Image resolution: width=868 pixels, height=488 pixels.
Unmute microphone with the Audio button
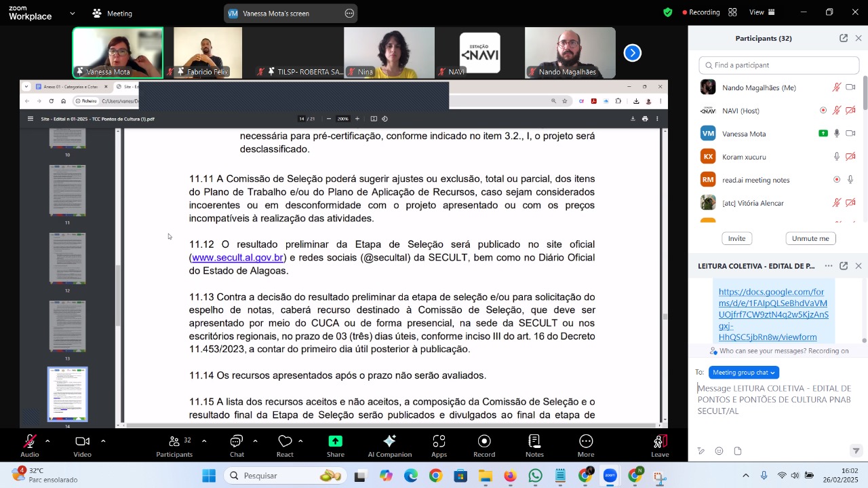click(x=30, y=446)
